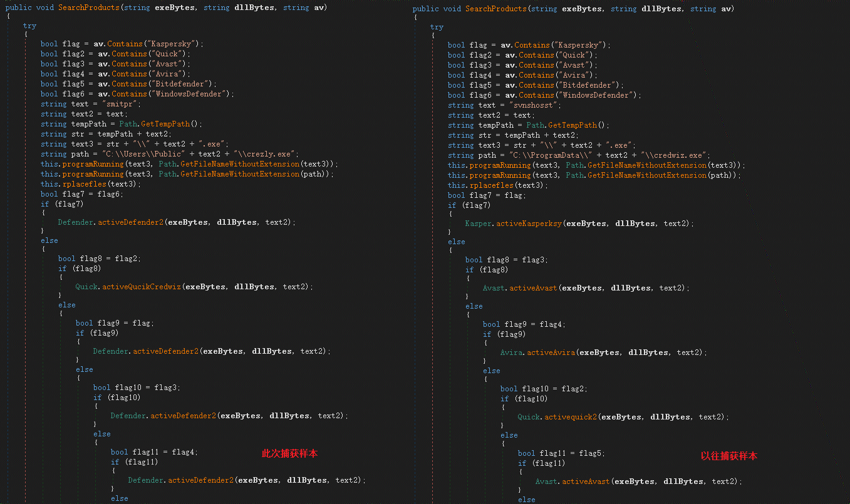Viewport: 850px width, 504px height.
Task: Click Defender.activeDefender2 call under flag11 in left pane
Action: (247, 480)
